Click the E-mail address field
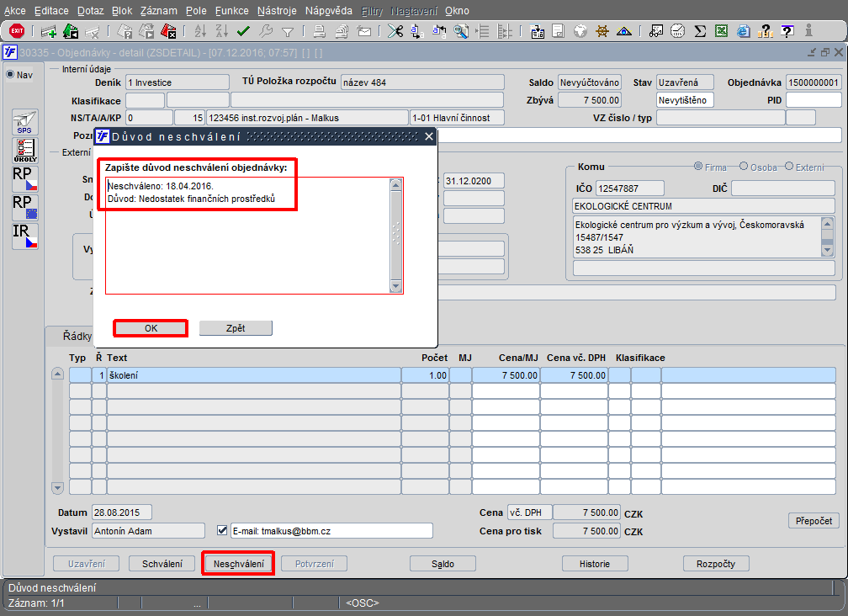The image size is (848, 616). [331, 530]
